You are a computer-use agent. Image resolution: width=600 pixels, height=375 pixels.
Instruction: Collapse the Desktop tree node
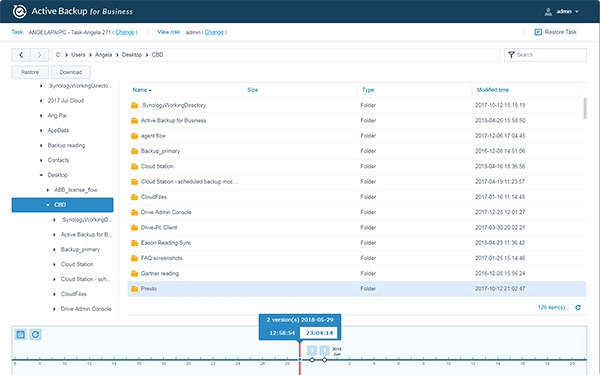pyautogui.click(x=41, y=175)
